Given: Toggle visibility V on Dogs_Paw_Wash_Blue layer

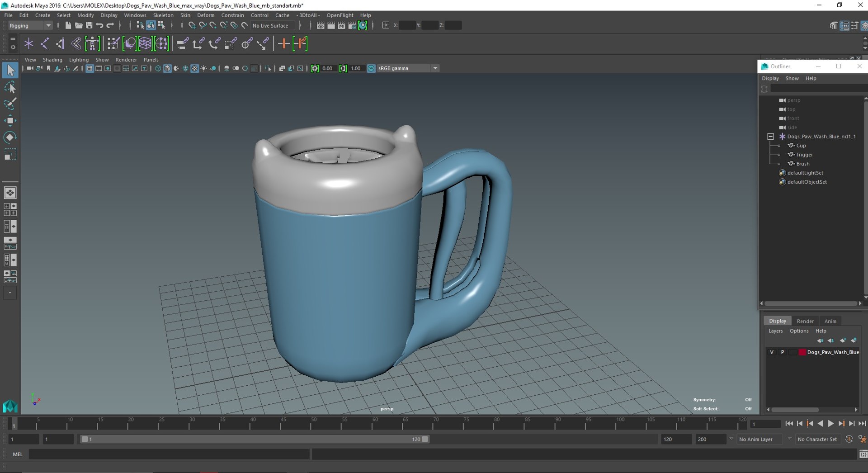Looking at the screenshot, I should 772,352.
